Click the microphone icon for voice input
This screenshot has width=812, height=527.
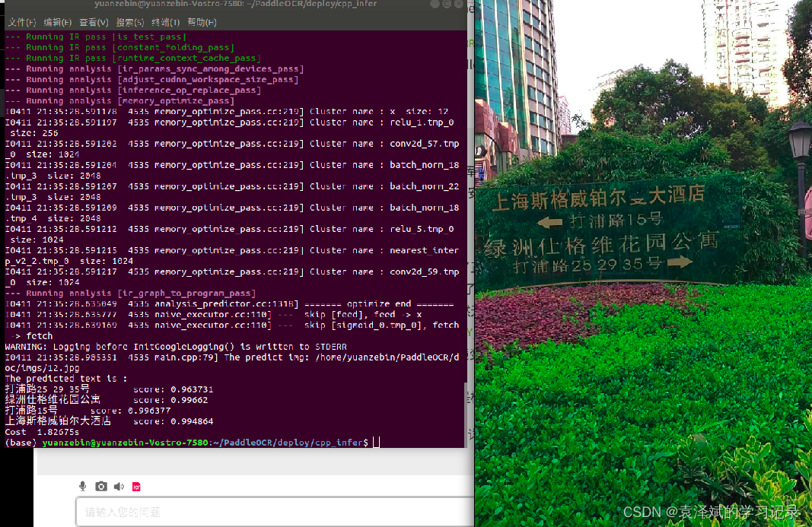click(82, 486)
